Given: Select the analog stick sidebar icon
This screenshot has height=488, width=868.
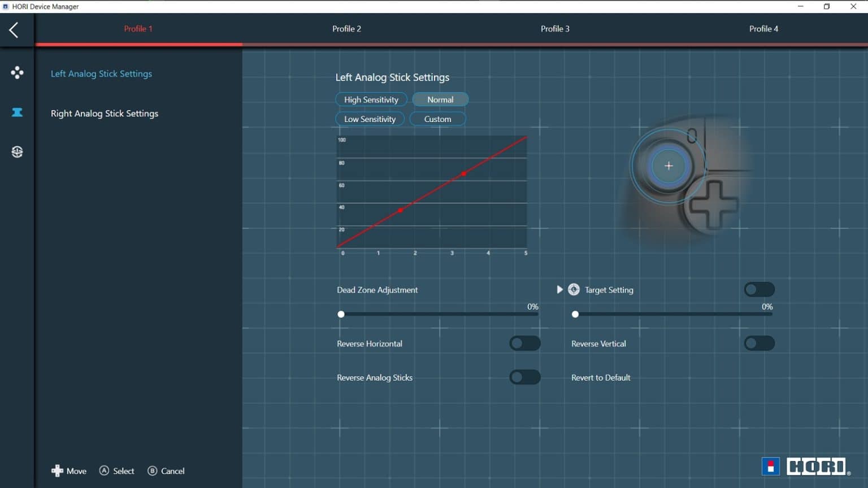Looking at the screenshot, I should tap(17, 112).
